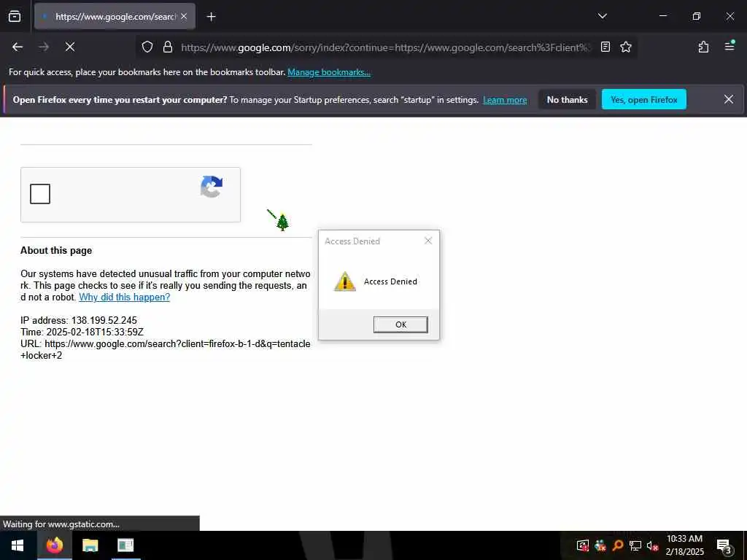Go back to previous page
The height and width of the screenshot is (560, 747).
(x=18, y=47)
